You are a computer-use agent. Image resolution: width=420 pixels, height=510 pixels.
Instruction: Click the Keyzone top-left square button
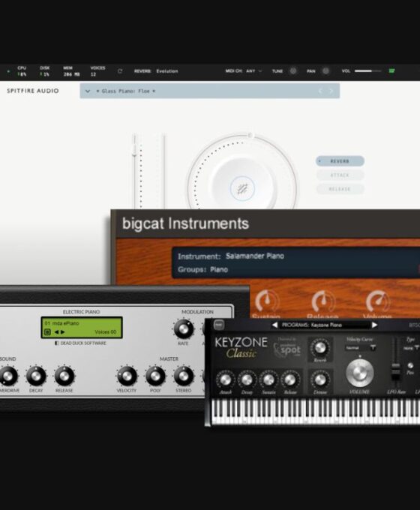coord(219,324)
